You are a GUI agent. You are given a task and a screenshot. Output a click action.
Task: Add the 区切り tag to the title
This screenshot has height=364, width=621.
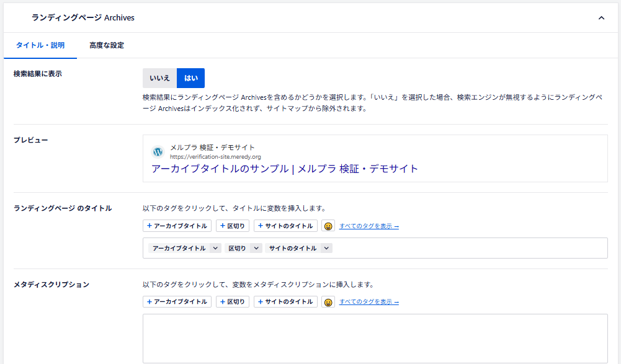pyautogui.click(x=233, y=226)
